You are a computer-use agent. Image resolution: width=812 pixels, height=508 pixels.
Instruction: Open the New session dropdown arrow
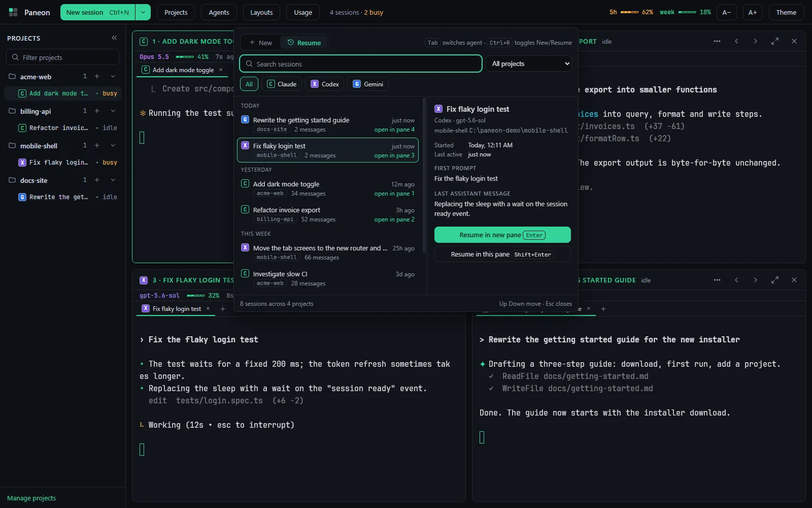(x=143, y=12)
